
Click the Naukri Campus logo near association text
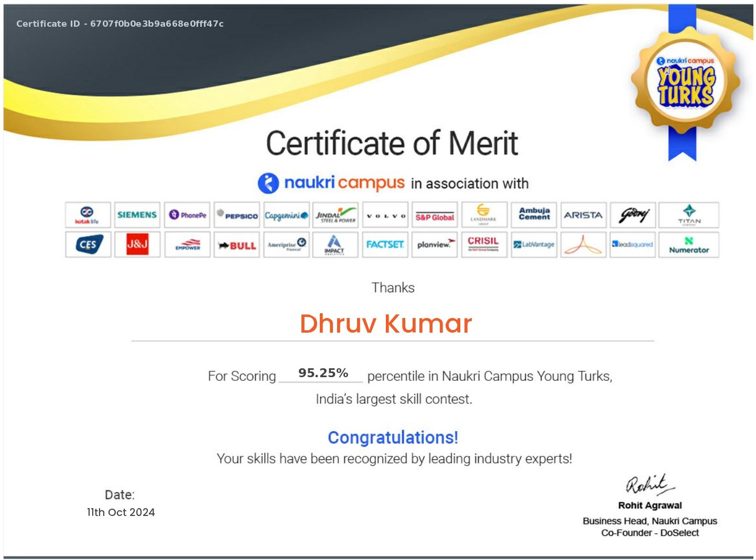tap(331, 183)
